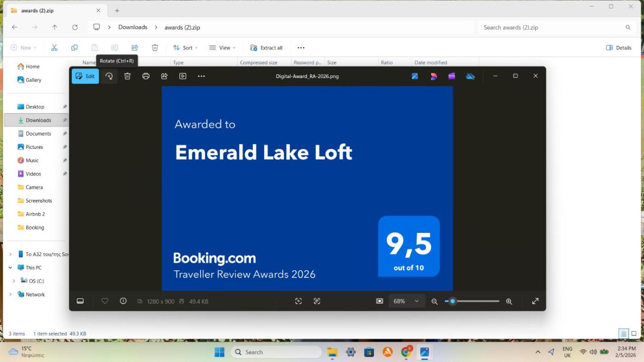This screenshot has width=644, height=362.
Task: Print the award image in Photos
Action: (x=146, y=76)
